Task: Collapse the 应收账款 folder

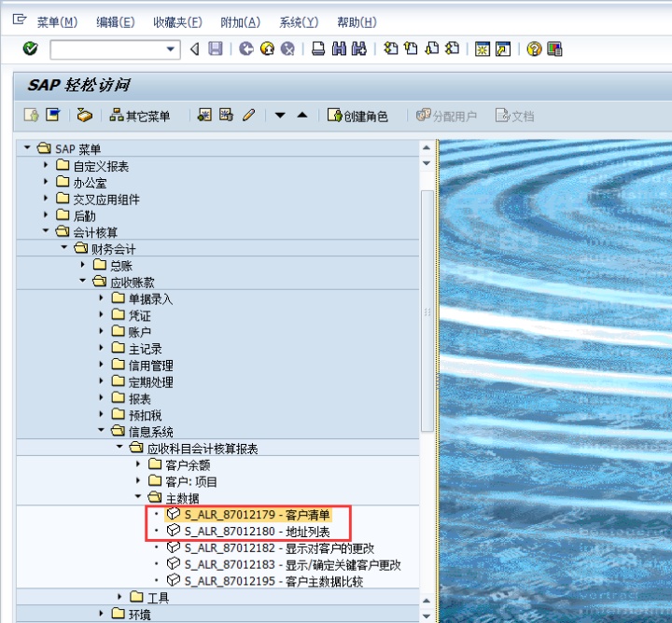Action: tap(83, 281)
